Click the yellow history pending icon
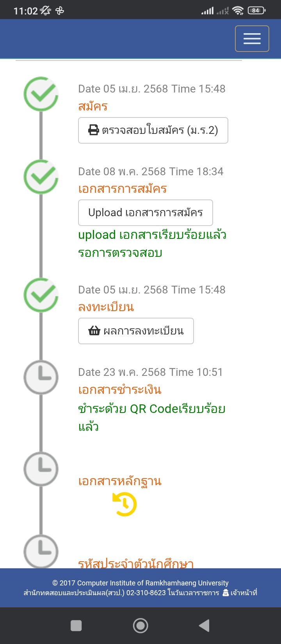 (124, 504)
